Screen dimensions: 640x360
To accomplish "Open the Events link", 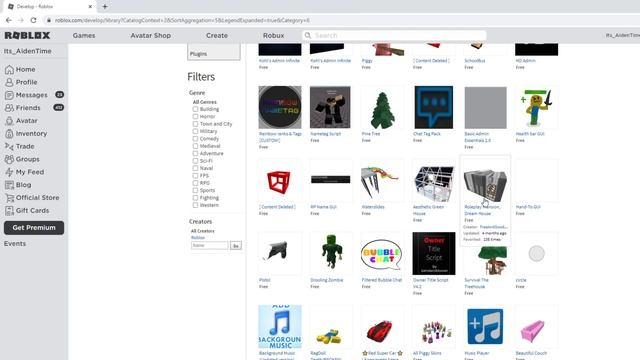I will (x=15, y=244).
